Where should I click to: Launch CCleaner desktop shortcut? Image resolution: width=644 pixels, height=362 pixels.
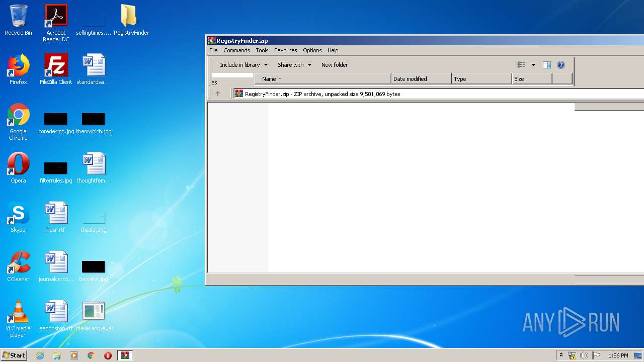pyautogui.click(x=18, y=267)
